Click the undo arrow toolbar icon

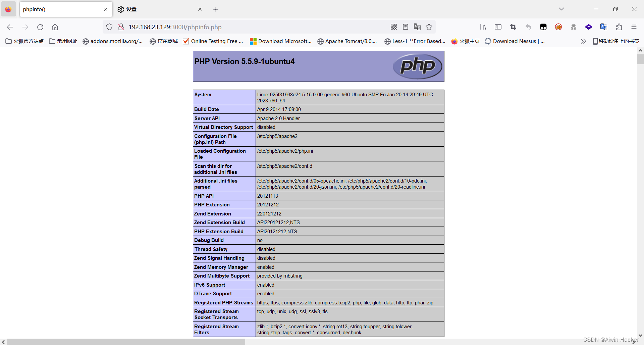528,27
